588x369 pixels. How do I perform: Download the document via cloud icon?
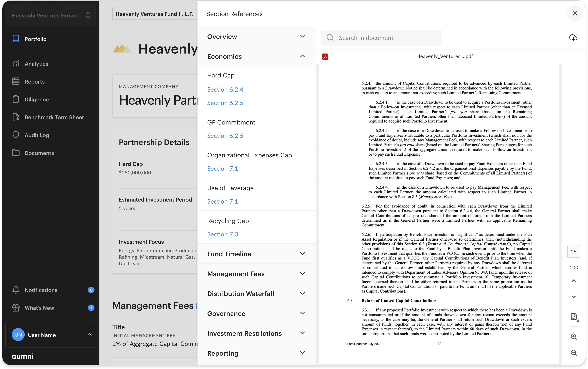[x=573, y=38]
